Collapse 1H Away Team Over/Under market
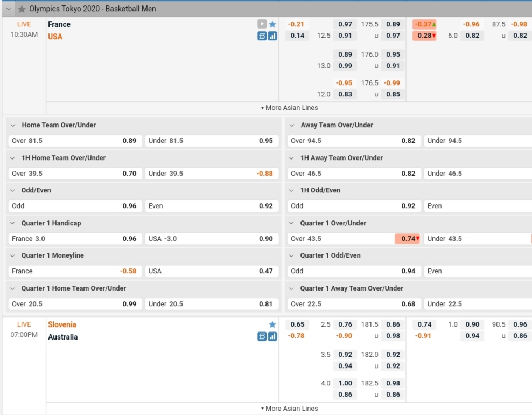The width and height of the screenshot is (532, 415). pyautogui.click(x=291, y=158)
